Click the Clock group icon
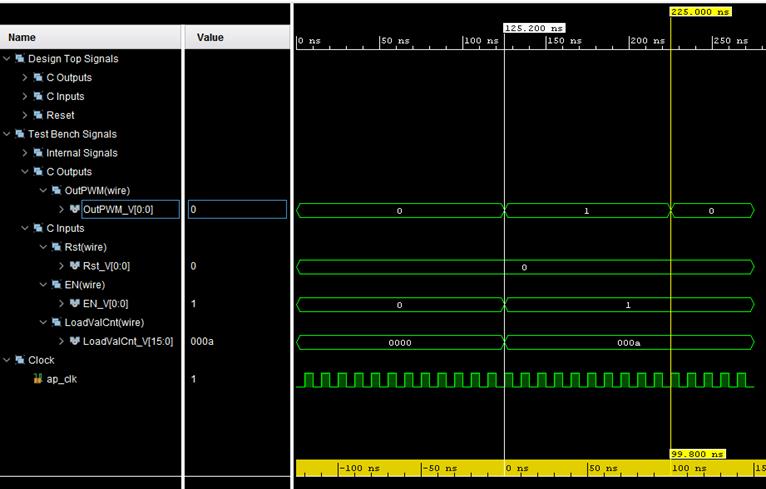The height and width of the screenshot is (489, 766). (19, 360)
